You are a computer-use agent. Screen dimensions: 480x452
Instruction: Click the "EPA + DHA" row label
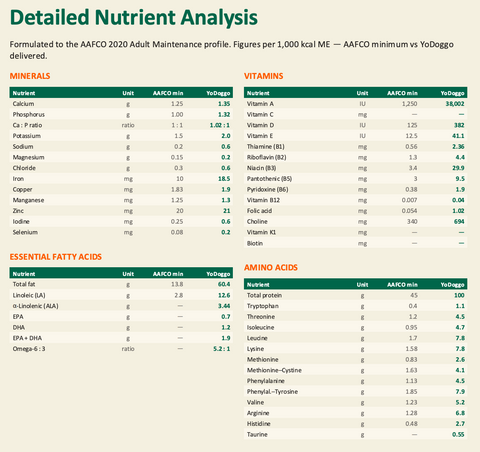(x=27, y=338)
